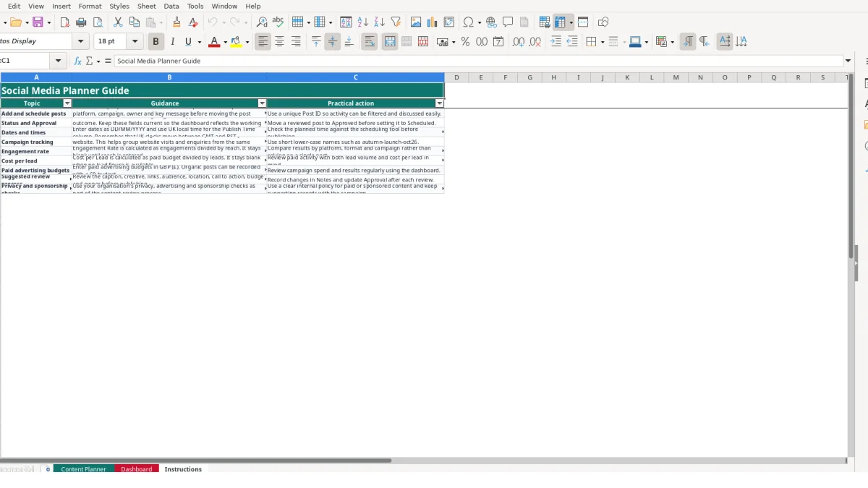Open Practical action filter dropdown
This screenshot has width=868, height=488.
[439, 103]
